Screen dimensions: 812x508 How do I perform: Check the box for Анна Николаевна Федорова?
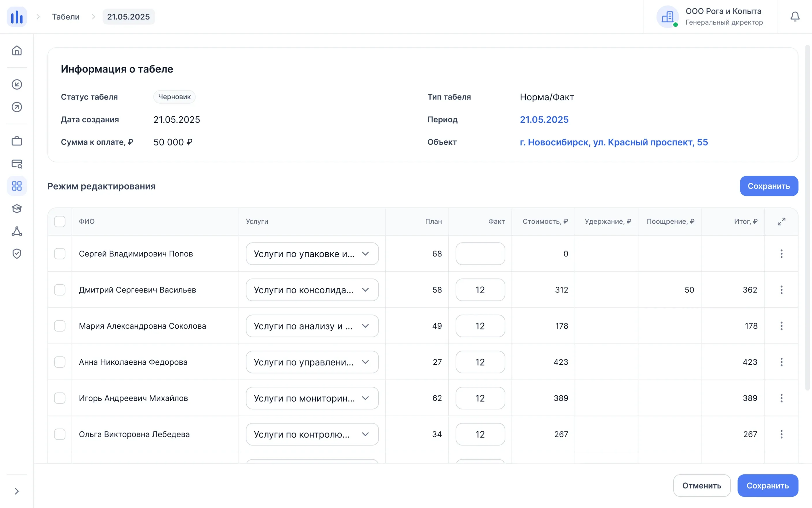[60, 362]
